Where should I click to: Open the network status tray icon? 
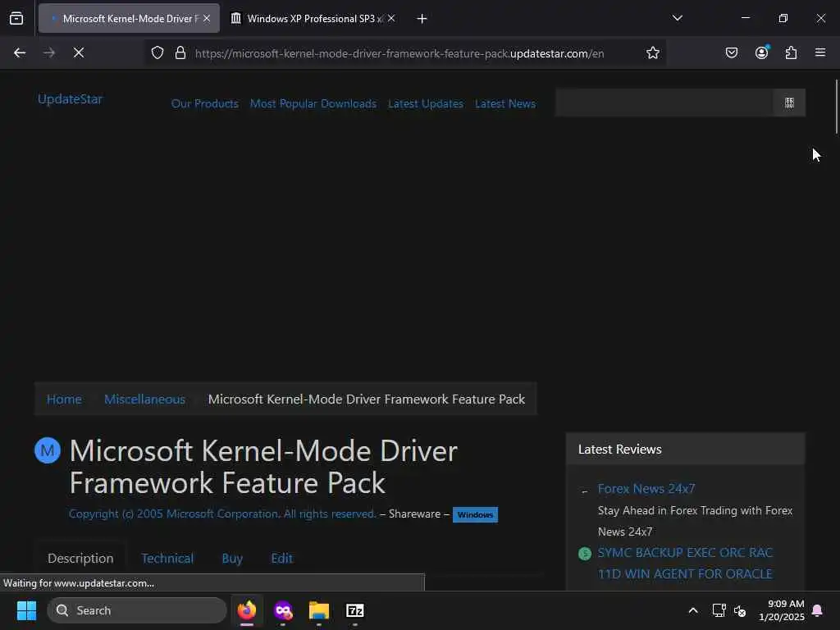click(x=719, y=610)
